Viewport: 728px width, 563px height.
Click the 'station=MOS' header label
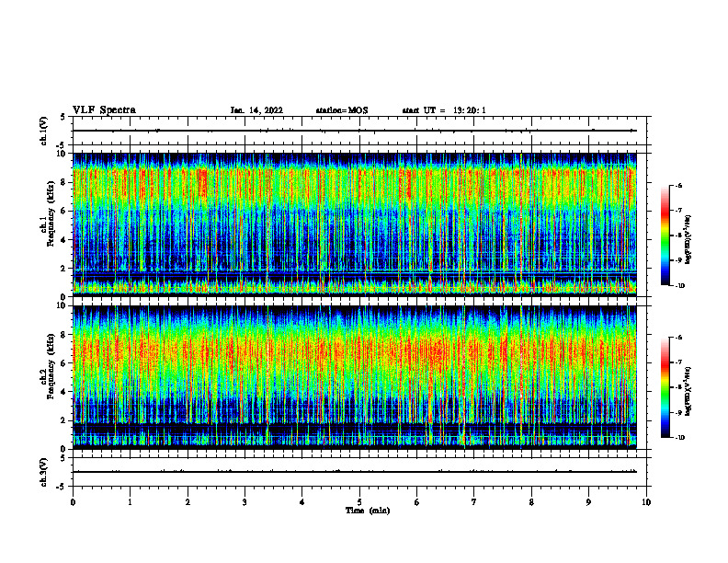coord(342,110)
